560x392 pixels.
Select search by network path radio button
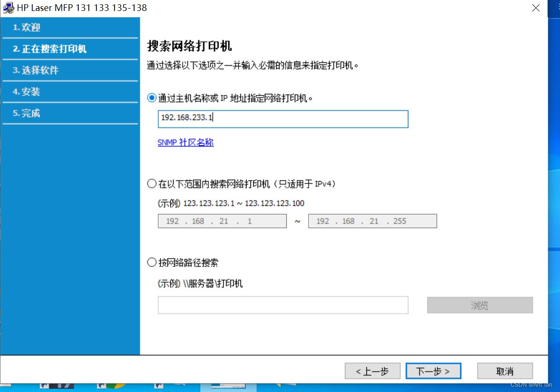(x=152, y=262)
